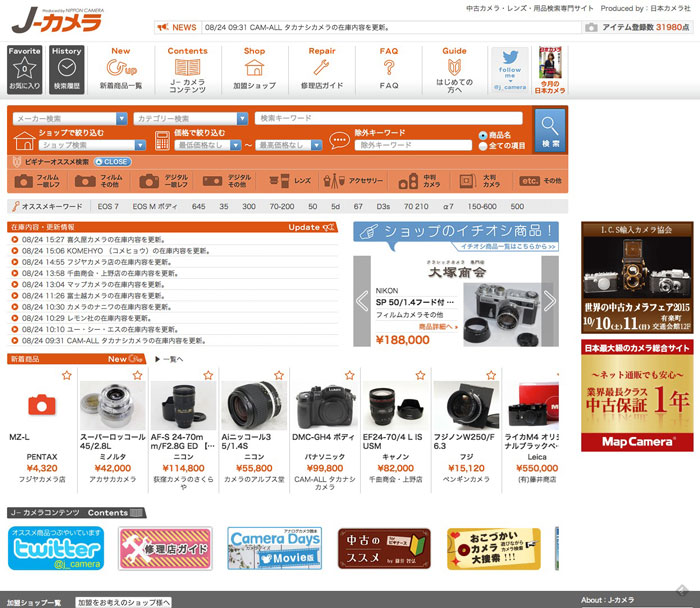700x608 pixels.
Task: Select the 商品名 radio button
Action: tap(483, 135)
